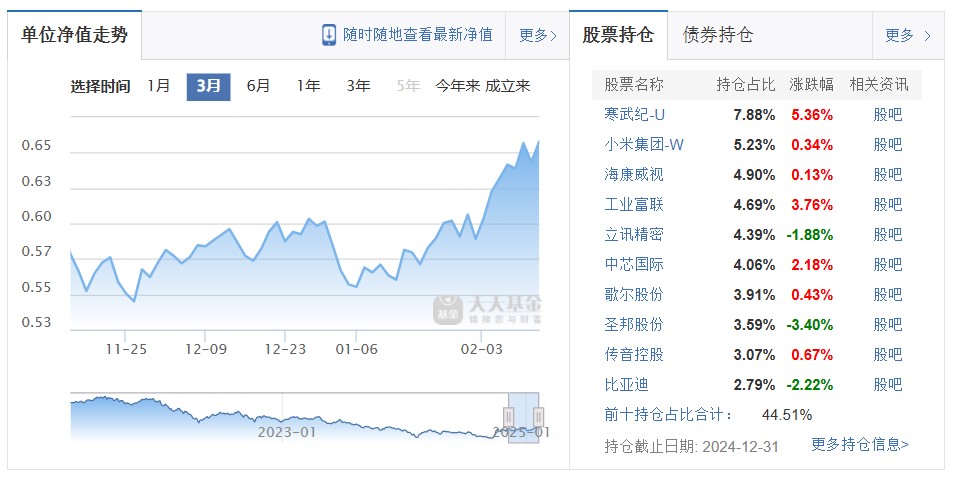954x480 pixels.
Task: Select the 6月 time range
Action: coord(258,86)
